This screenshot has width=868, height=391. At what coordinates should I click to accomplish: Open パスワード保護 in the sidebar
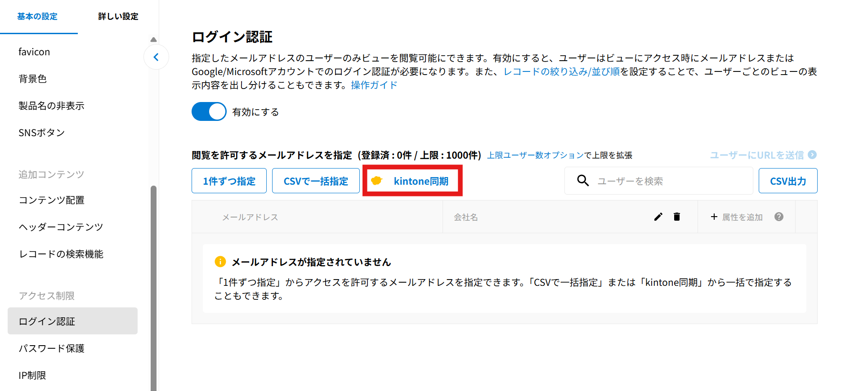tap(51, 348)
